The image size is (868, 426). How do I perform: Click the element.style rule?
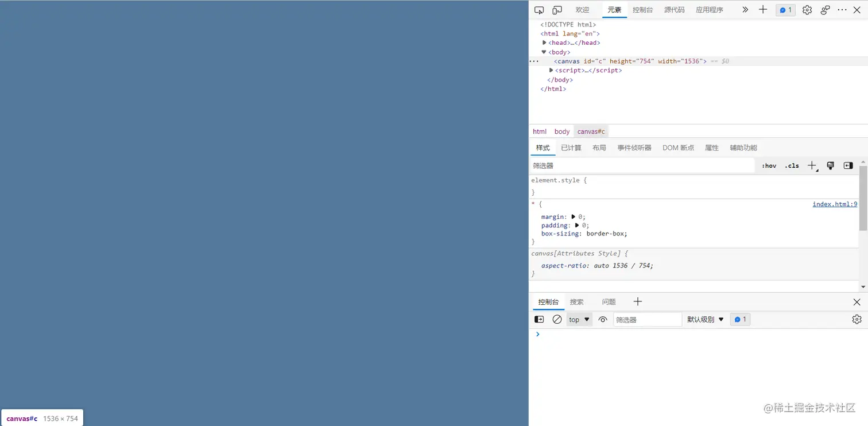tap(559, 180)
